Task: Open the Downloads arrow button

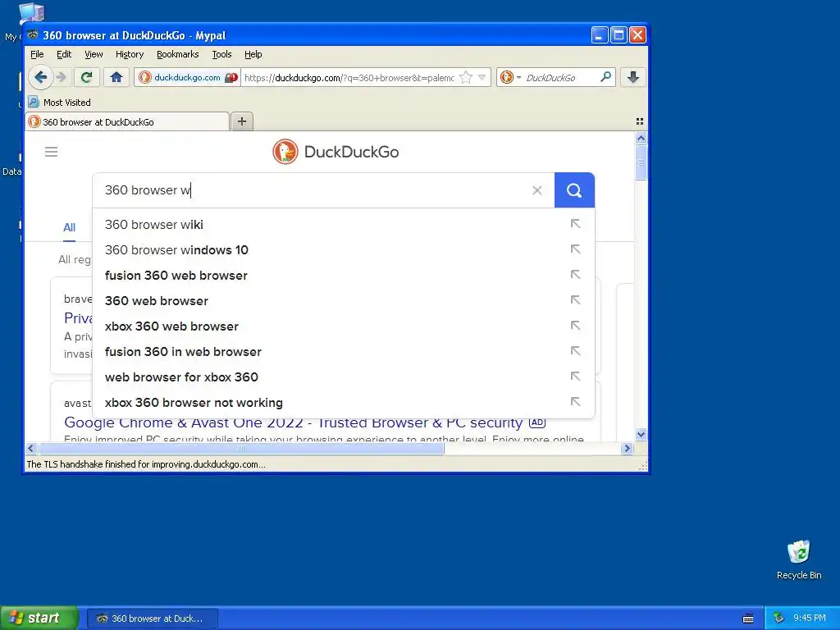Action: click(632, 77)
